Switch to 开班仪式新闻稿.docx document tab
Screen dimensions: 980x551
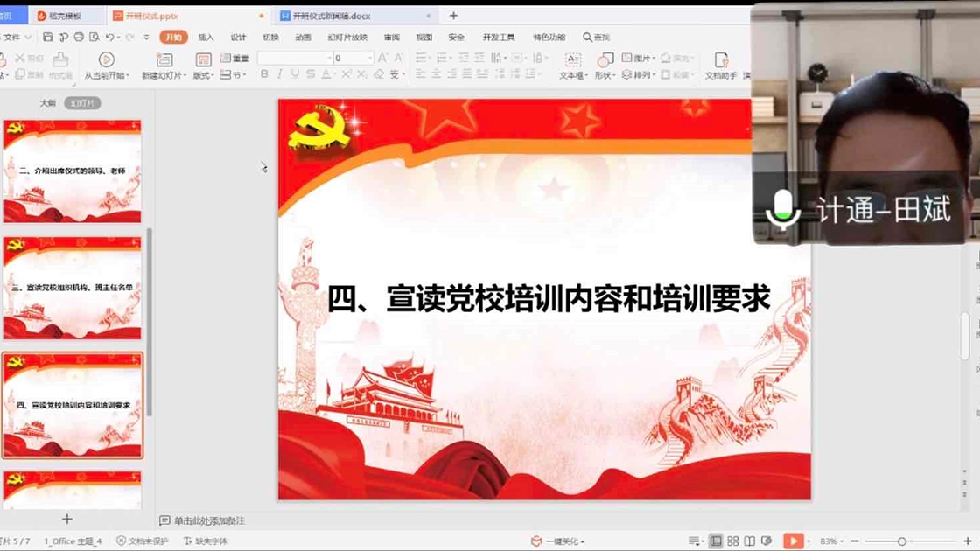(331, 16)
